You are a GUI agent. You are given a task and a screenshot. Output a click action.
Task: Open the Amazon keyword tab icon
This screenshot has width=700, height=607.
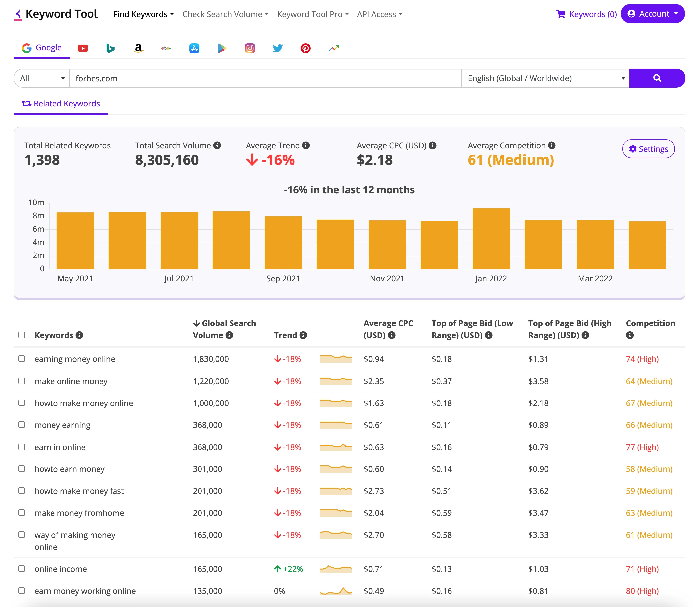[138, 48]
